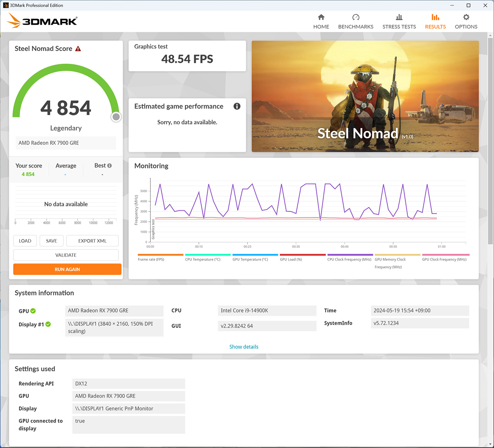The width and height of the screenshot is (494, 448).
Task: Toggle the CPU Clock Frequency legend item
Action: (350, 257)
